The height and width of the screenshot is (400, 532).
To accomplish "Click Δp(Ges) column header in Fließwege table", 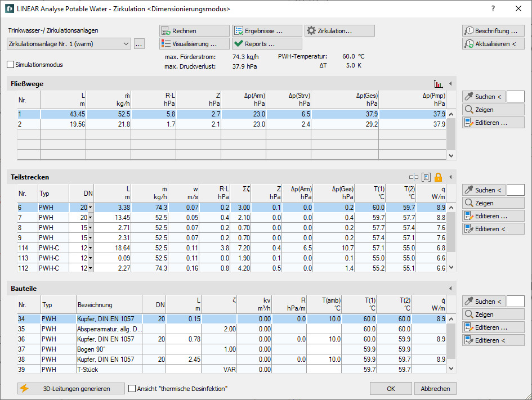I will click(x=345, y=100).
